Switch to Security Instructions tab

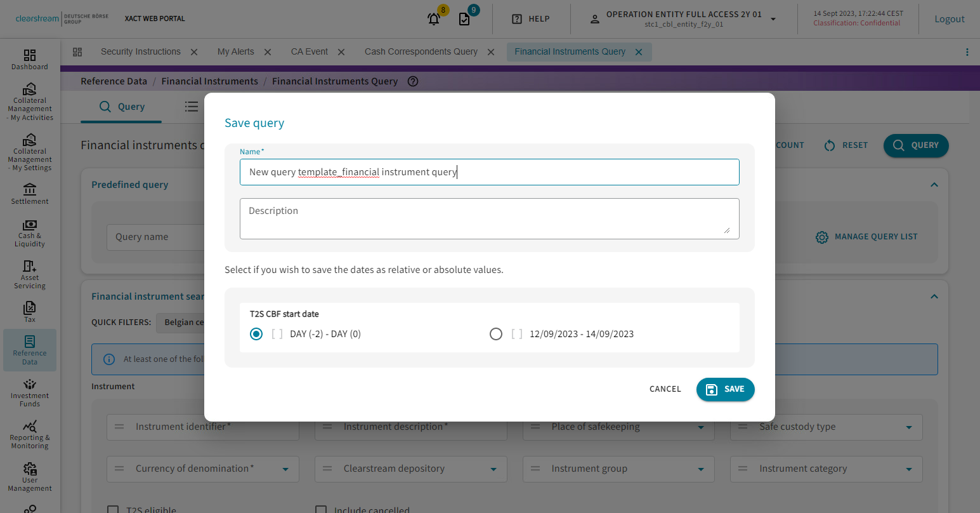[x=140, y=52]
